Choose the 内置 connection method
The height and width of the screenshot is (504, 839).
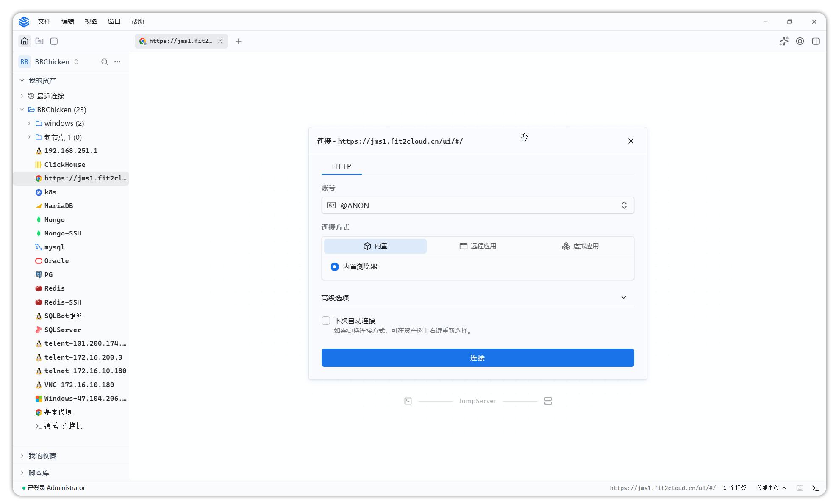click(375, 246)
